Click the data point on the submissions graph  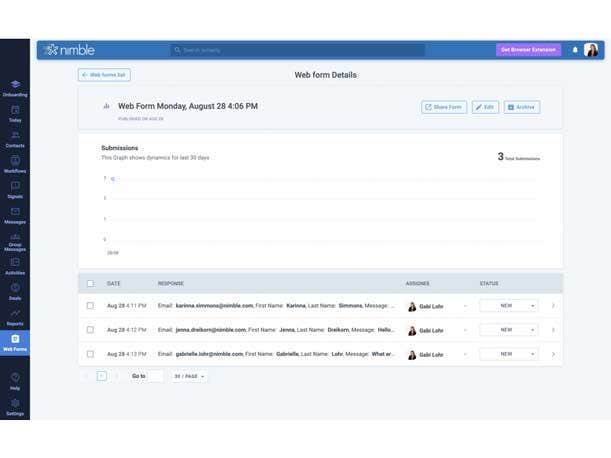pos(113,179)
